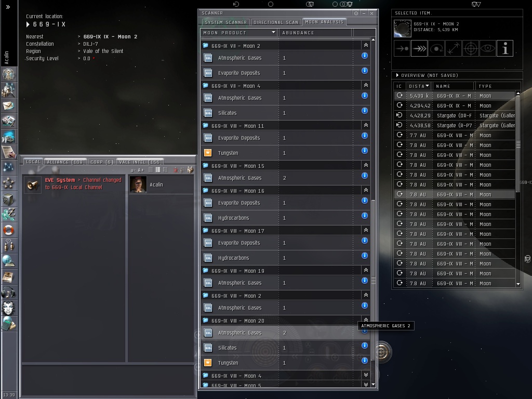This screenshot has width=532, height=399.
Task: Collapse 669-IX VIII - Moon 17 group
Action: (x=366, y=230)
